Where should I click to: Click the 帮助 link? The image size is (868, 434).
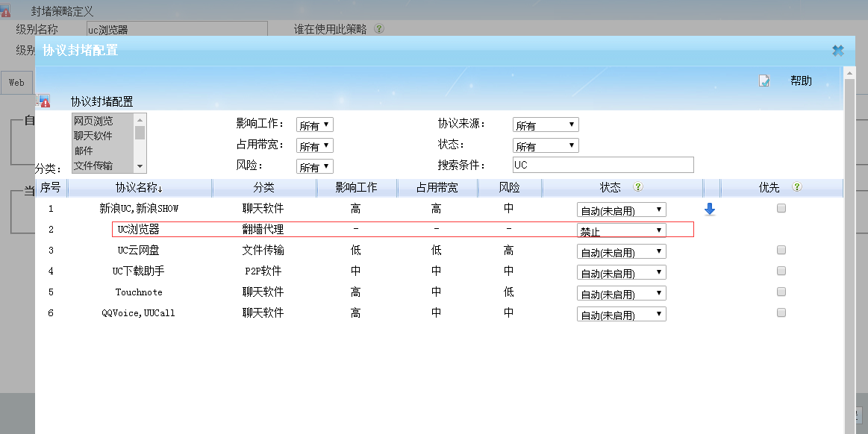(x=801, y=81)
